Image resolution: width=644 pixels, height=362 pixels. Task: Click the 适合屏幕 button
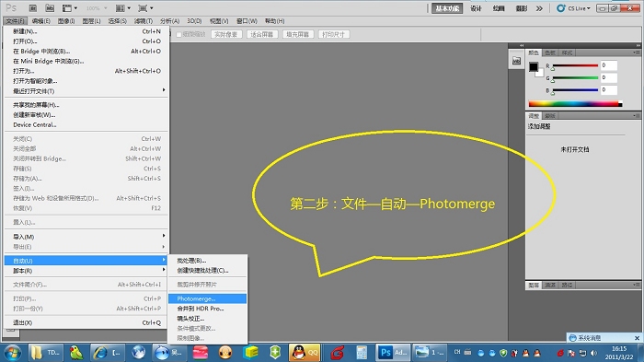coord(262,35)
